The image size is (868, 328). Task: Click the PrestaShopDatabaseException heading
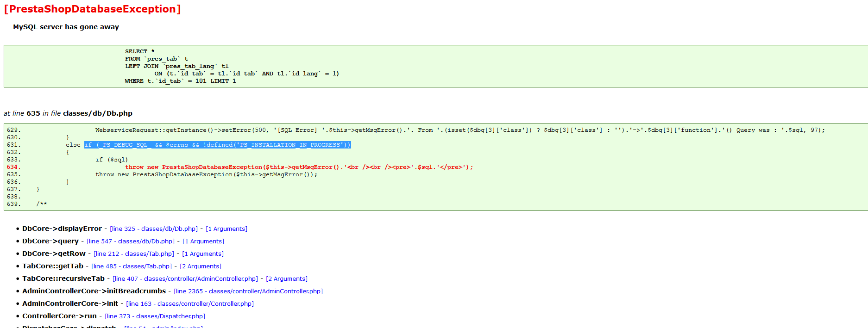(93, 9)
